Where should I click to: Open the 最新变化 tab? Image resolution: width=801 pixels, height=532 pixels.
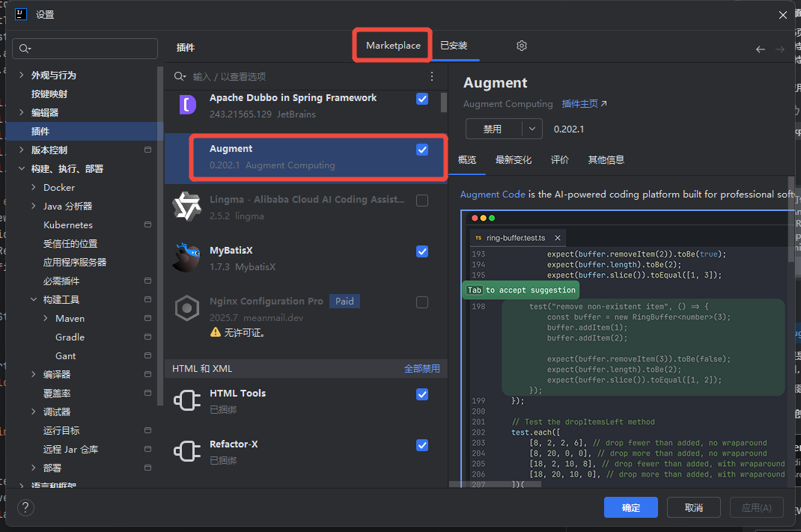pyautogui.click(x=514, y=160)
